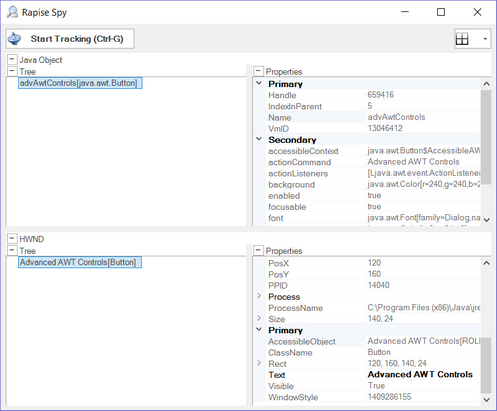Click the grid layout view icon

click(x=462, y=39)
